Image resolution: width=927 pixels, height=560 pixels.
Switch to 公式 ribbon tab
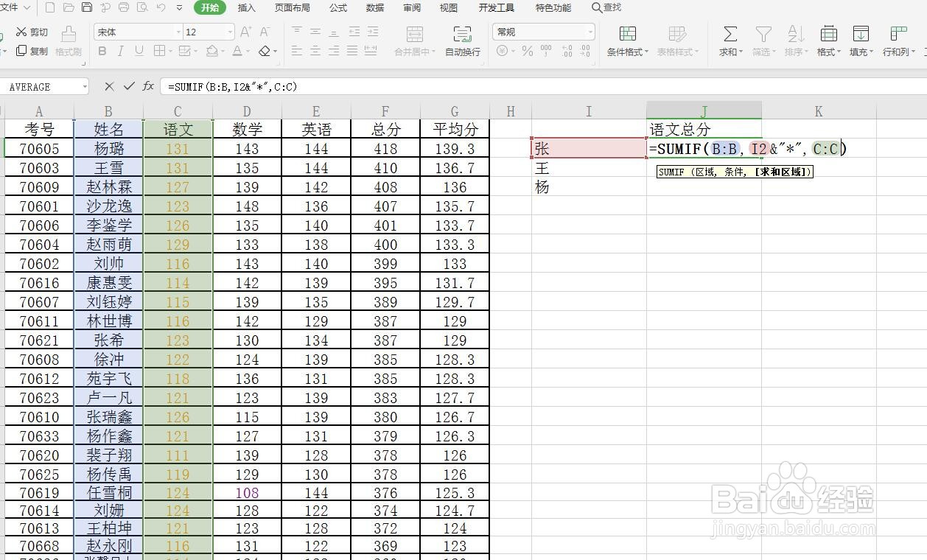click(x=338, y=7)
